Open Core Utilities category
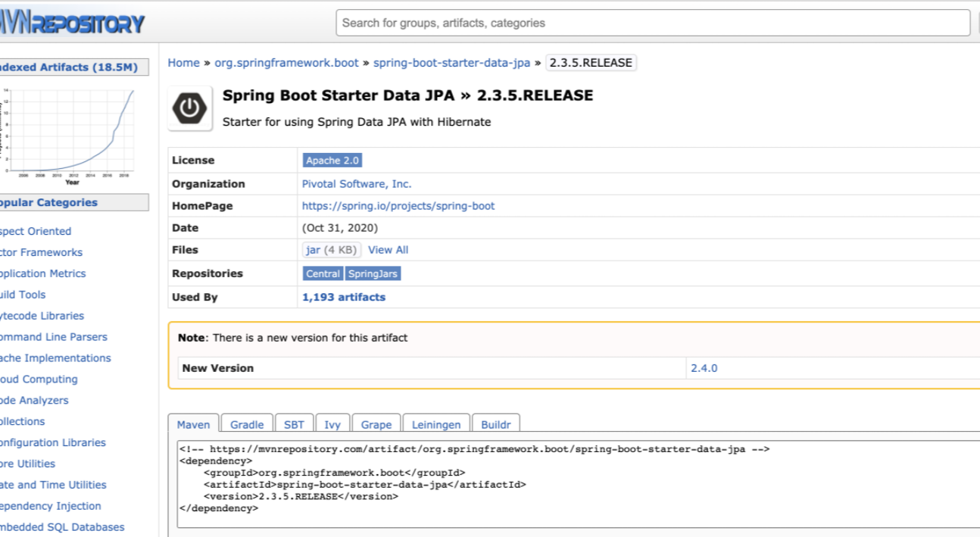Viewport: 980px width, 537px height. pos(27,464)
